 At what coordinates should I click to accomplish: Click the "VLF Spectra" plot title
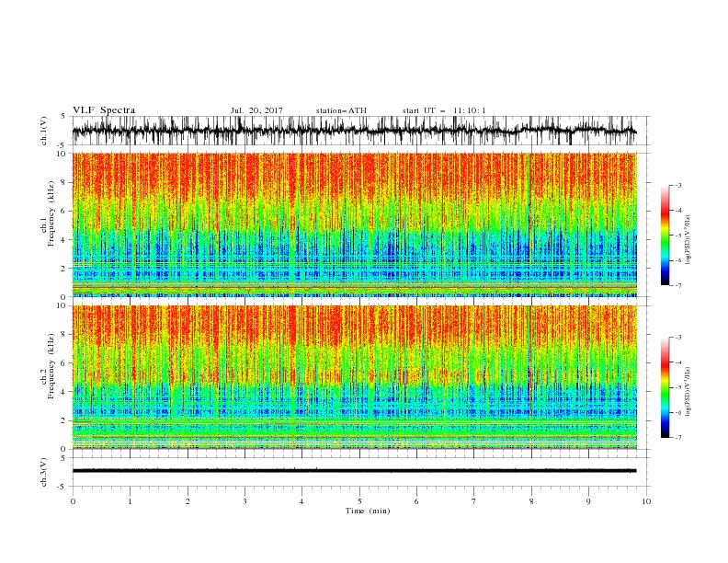(104, 110)
